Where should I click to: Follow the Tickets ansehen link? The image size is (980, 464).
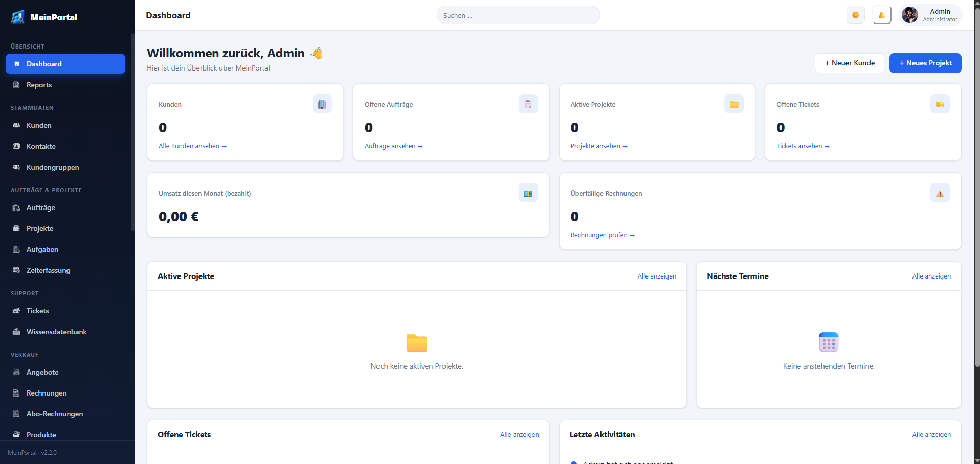803,146
